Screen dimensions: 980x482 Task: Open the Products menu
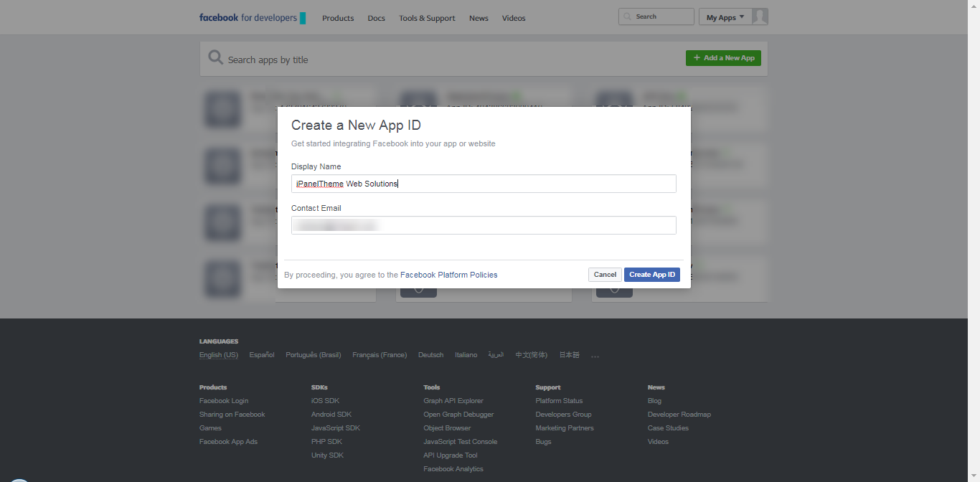coord(338,18)
